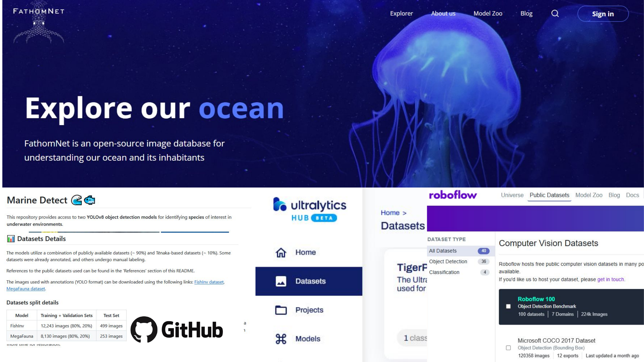The height and width of the screenshot is (362, 644).
Task: Click the Ultralytics HUB logo
Action: pos(310,209)
